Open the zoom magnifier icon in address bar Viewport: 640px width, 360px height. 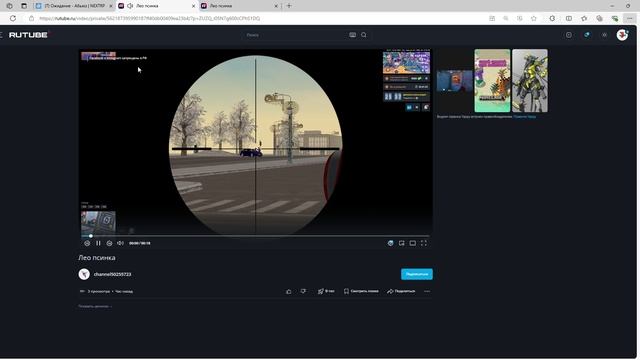(506, 18)
